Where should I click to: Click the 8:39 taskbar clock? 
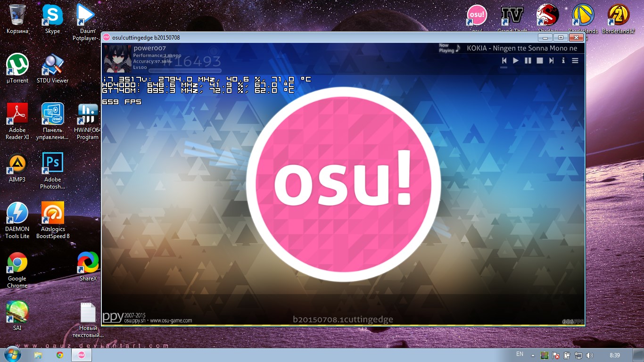tap(615, 355)
